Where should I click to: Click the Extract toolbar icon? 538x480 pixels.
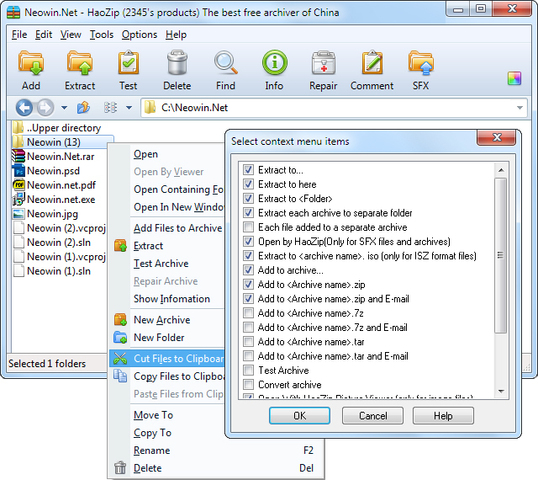tap(80, 63)
